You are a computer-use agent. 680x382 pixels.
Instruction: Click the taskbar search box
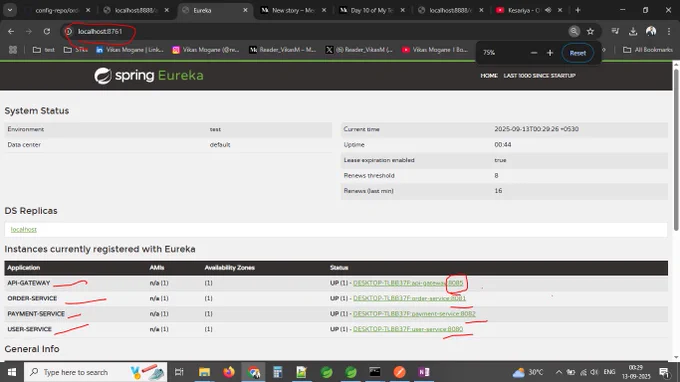point(95,372)
